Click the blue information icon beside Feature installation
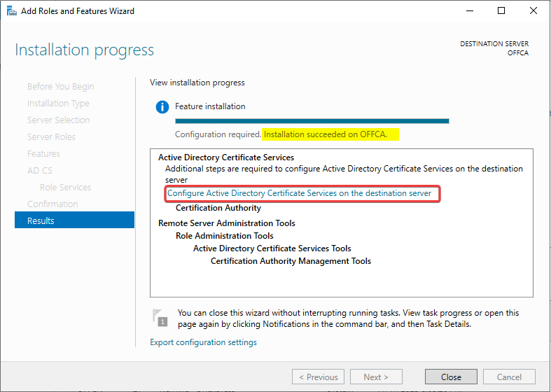551x392 pixels. [162, 107]
